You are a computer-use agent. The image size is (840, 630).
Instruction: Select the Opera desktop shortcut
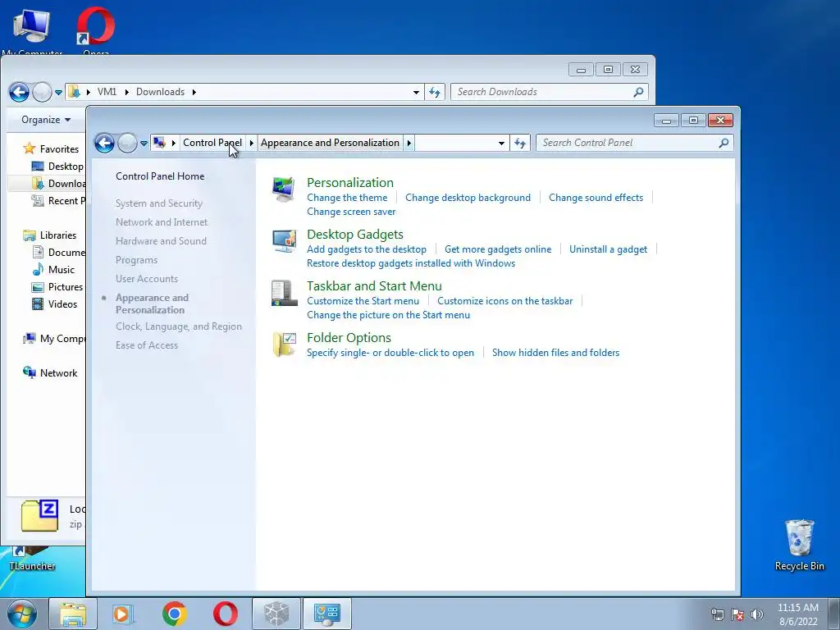point(96,31)
